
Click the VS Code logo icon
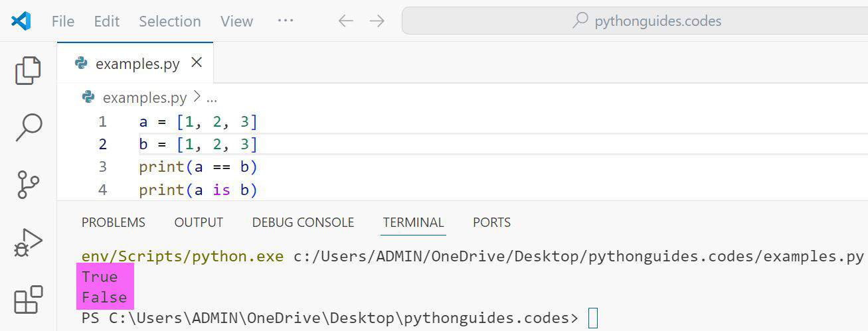coord(21,21)
